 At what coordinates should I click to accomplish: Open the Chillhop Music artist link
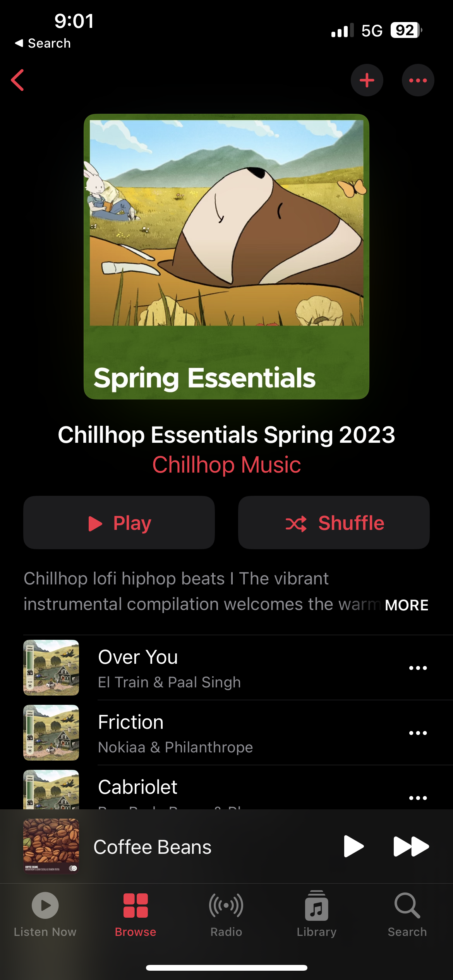pyautogui.click(x=226, y=464)
